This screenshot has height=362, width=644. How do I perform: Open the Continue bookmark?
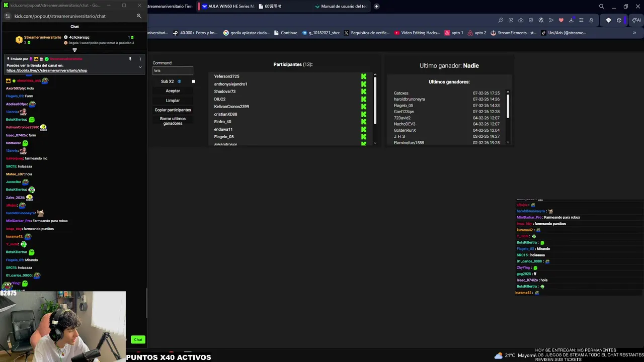click(285, 33)
